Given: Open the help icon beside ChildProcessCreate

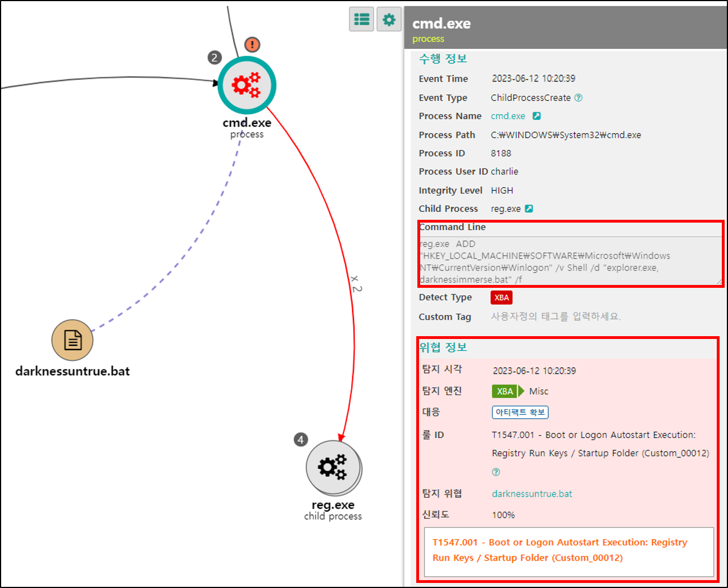Looking at the screenshot, I should 579,97.
